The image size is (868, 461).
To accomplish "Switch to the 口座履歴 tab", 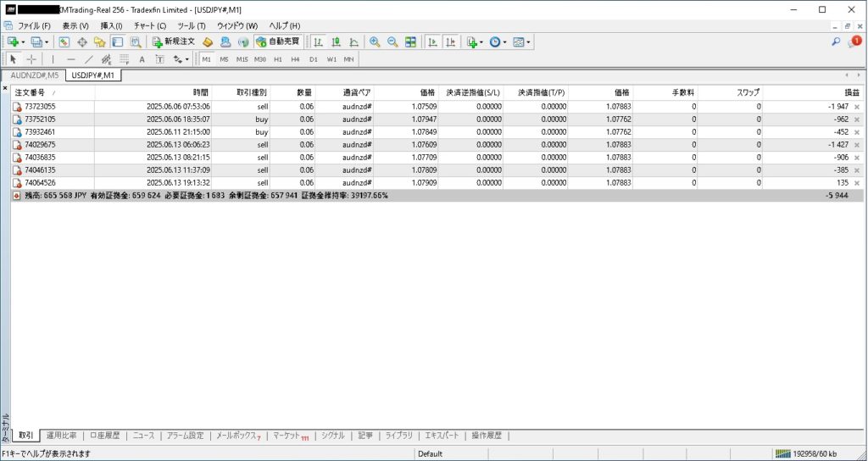I will tap(106, 436).
